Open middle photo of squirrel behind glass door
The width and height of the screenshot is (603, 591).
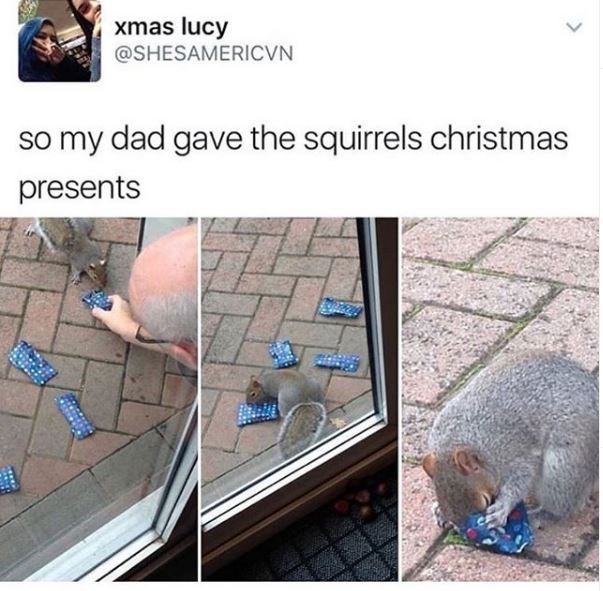[300, 399]
